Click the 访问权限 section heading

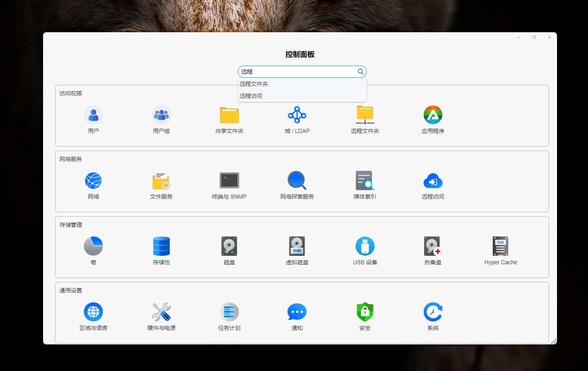71,93
